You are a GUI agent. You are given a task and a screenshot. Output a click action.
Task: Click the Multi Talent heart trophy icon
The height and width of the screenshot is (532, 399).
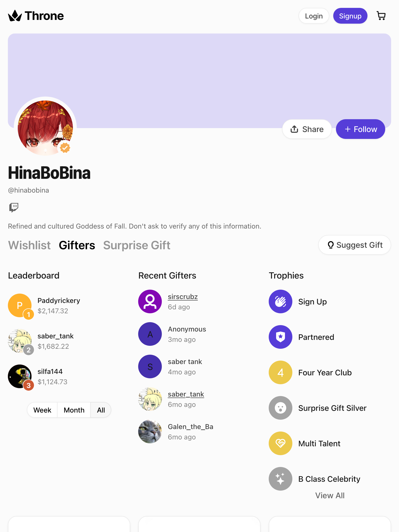(281, 443)
